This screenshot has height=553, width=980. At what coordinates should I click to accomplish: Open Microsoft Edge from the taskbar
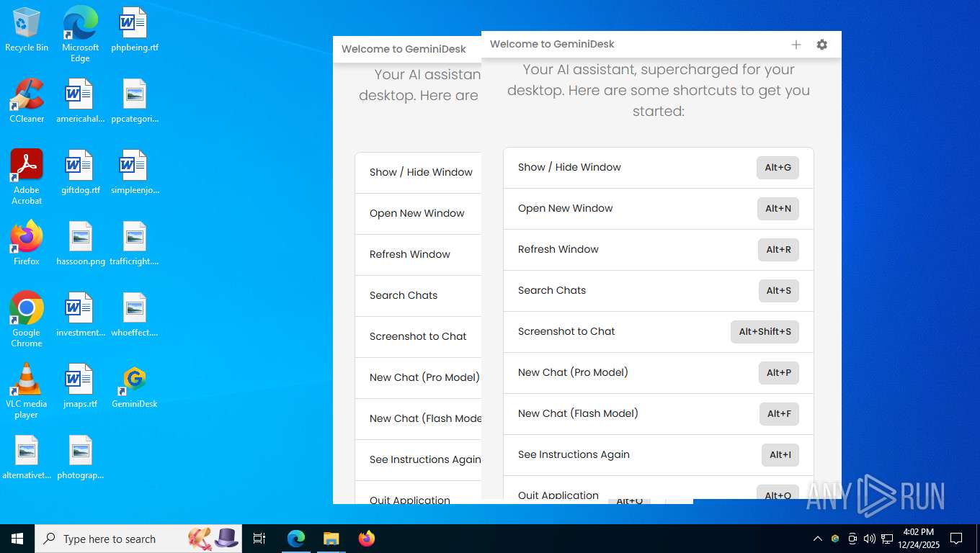click(x=296, y=539)
